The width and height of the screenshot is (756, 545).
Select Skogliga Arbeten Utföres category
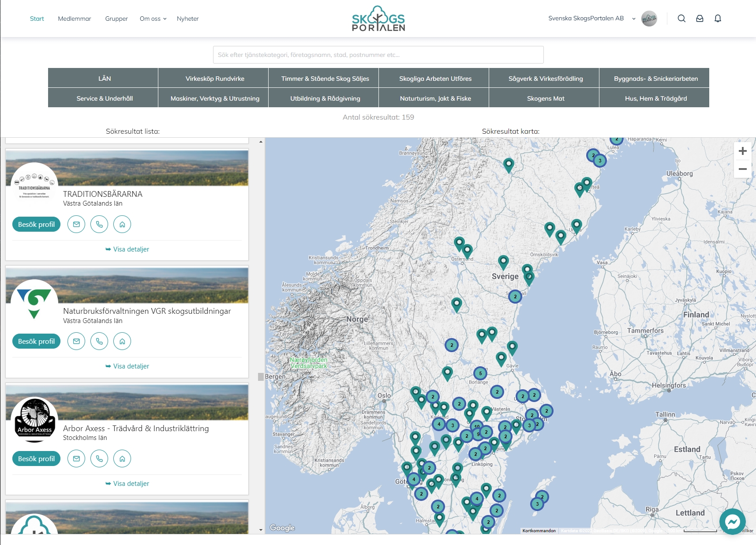pyautogui.click(x=434, y=78)
